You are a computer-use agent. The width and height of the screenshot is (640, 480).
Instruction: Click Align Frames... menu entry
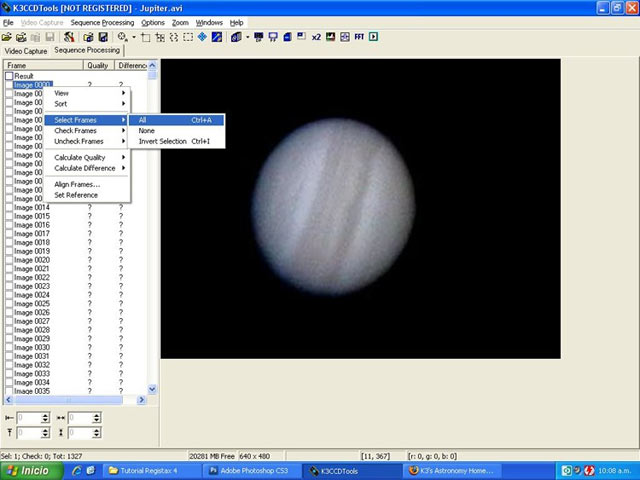[x=77, y=184]
